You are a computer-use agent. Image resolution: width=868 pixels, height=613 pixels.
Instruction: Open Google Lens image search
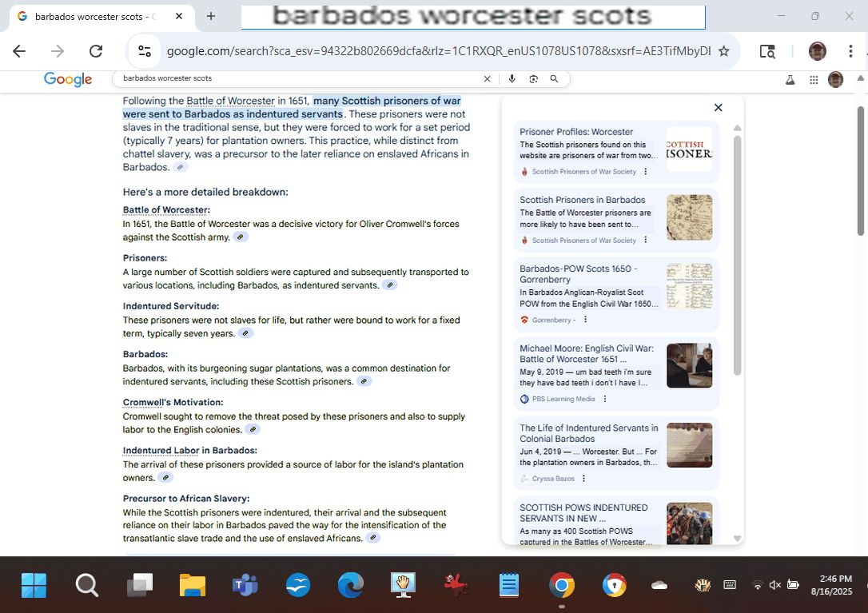tap(533, 78)
